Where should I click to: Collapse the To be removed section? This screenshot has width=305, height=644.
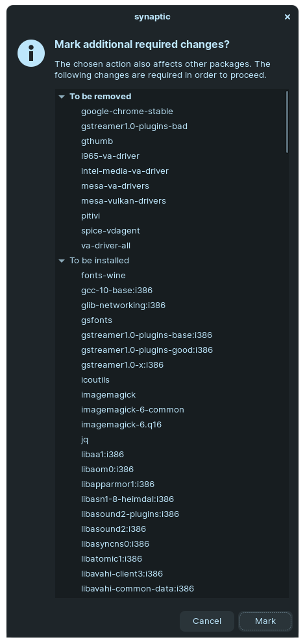click(62, 97)
